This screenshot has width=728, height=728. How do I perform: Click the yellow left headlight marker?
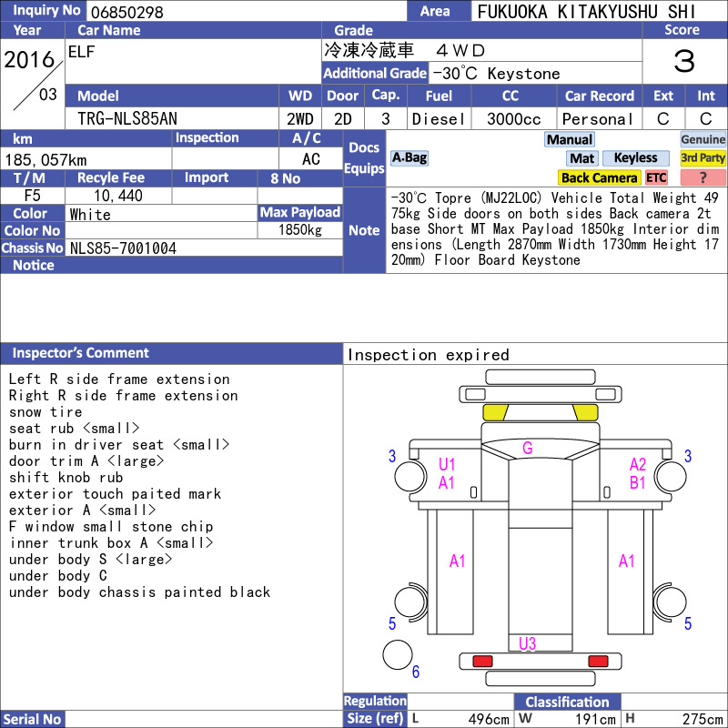pyautogui.click(x=495, y=413)
